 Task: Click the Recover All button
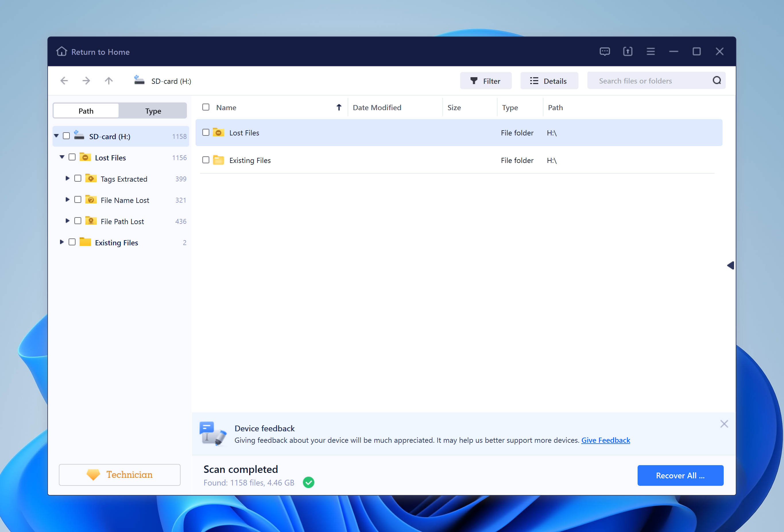click(680, 475)
